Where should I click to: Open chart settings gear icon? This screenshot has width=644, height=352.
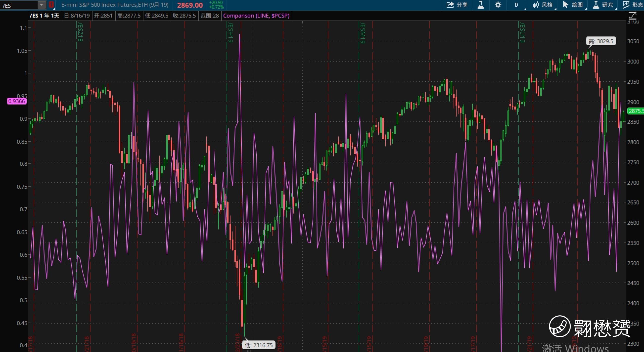(x=498, y=5)
